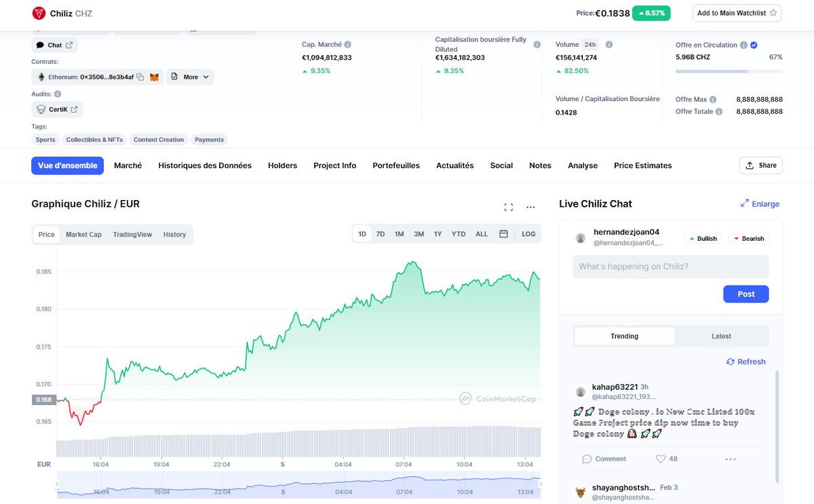Viewport: 814px width, 504px height.
Task: Click the Post button
Action: (746, 294)
